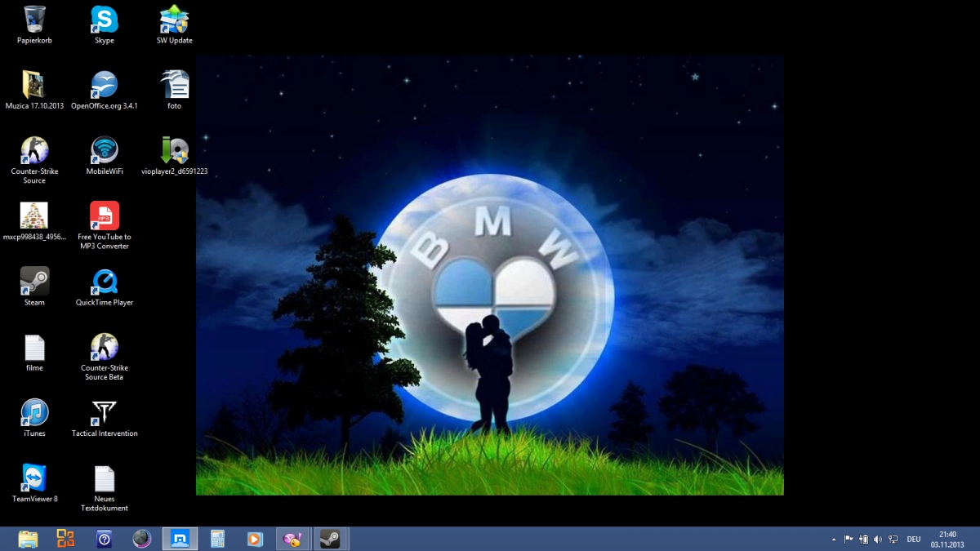The width and height of the screenshot is (980, 551).
Task: Select the TeamViewer 8 shortcut
Action: tap(34, 483)
